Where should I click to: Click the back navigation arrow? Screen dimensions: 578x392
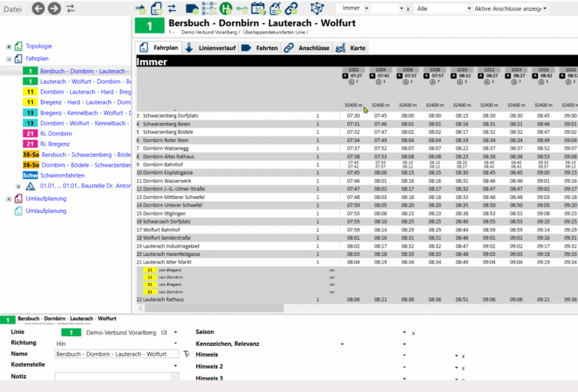click(36, 8)
